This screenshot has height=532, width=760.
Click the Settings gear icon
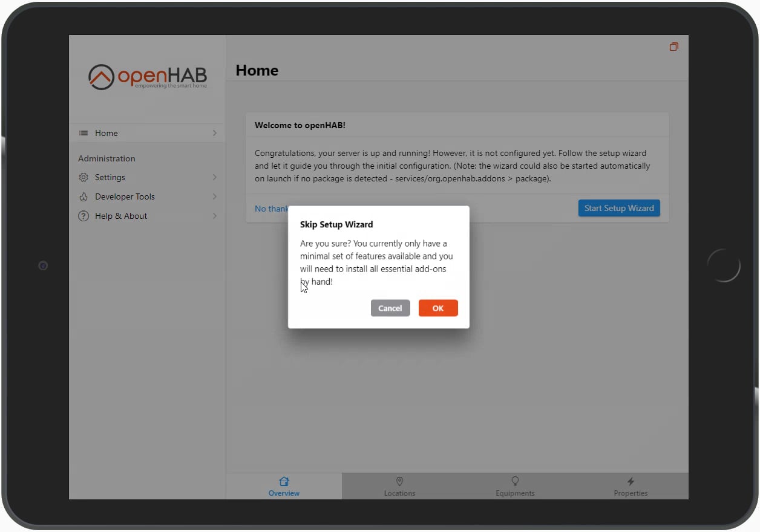84,177
